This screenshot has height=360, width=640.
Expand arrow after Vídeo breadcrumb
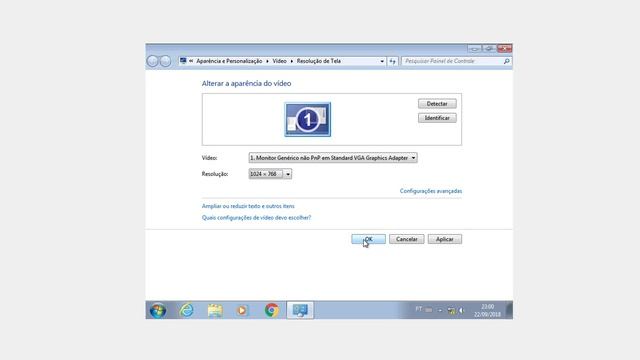[x=291, y=61]
